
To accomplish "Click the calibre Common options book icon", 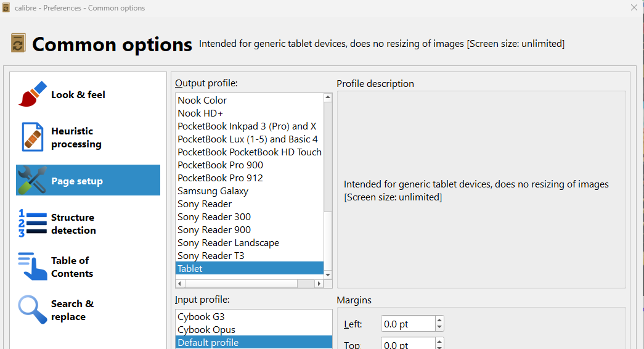I will pyautogui.click(x=18, y=43).
